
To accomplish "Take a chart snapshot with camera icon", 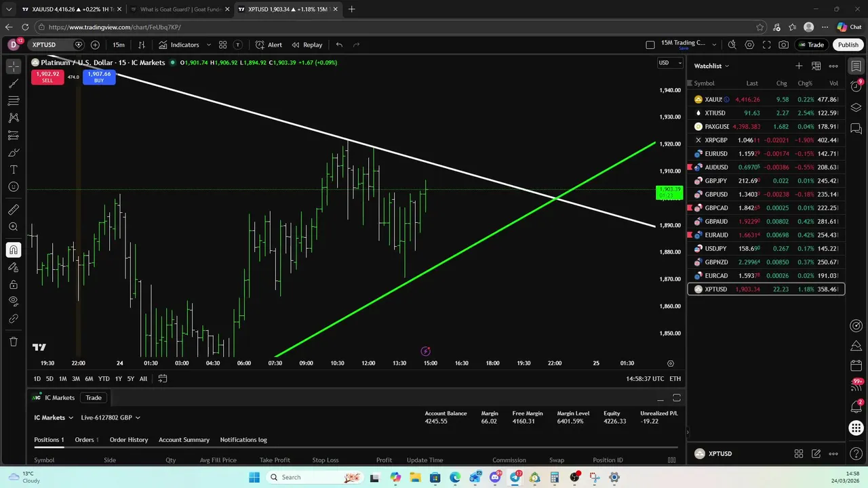I will tap(784, 45).
